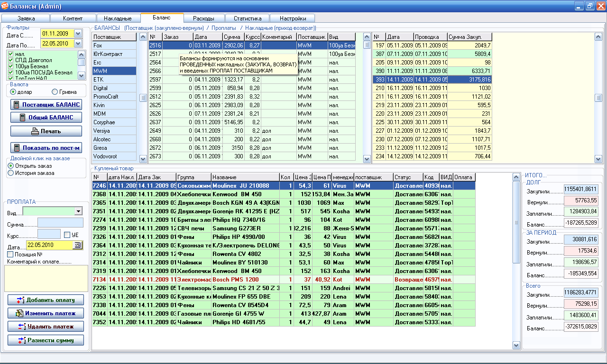The image size is (607, 364).
Task: Expand the Дата По date dropdown
Action: 78,44
